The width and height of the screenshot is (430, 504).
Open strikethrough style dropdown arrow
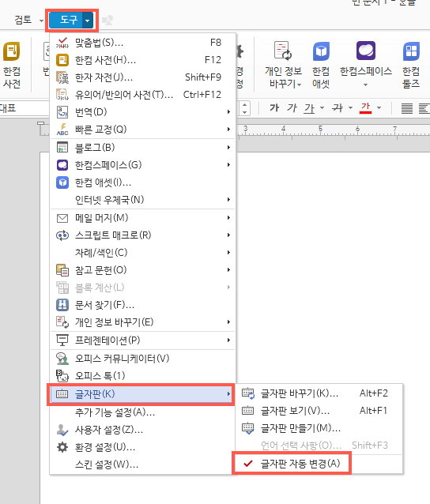coord(351,108)
